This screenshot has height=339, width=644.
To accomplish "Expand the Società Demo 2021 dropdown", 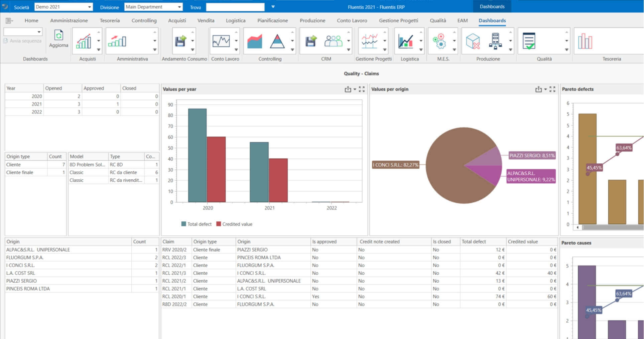I will pos(89,7).
